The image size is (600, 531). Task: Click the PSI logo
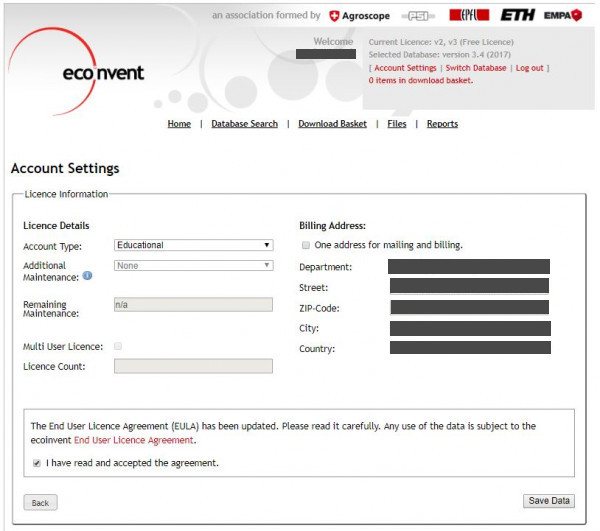[418, 16]
